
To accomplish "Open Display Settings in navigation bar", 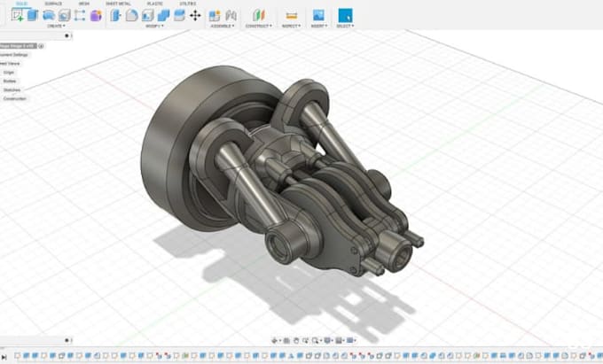I will (x=327, y=340).
